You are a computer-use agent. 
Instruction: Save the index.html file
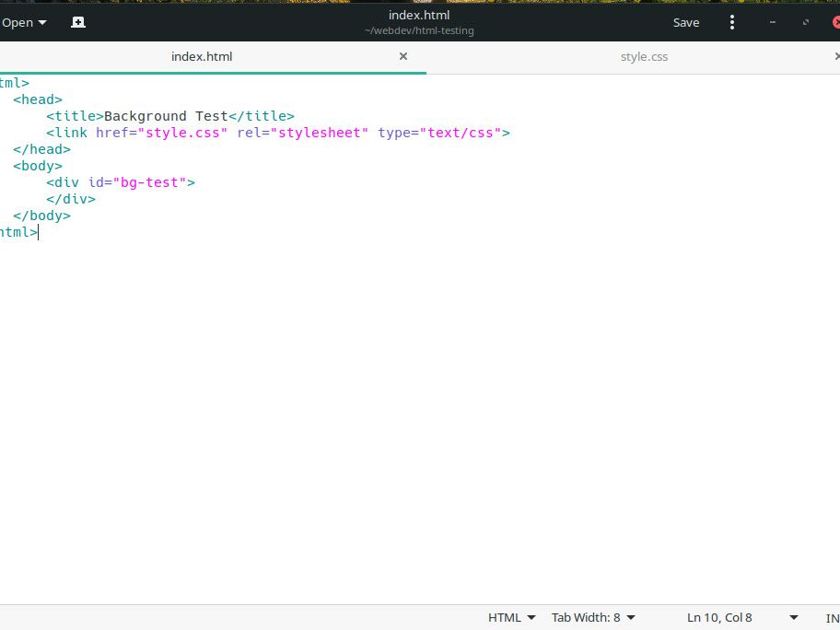(686, 22)
